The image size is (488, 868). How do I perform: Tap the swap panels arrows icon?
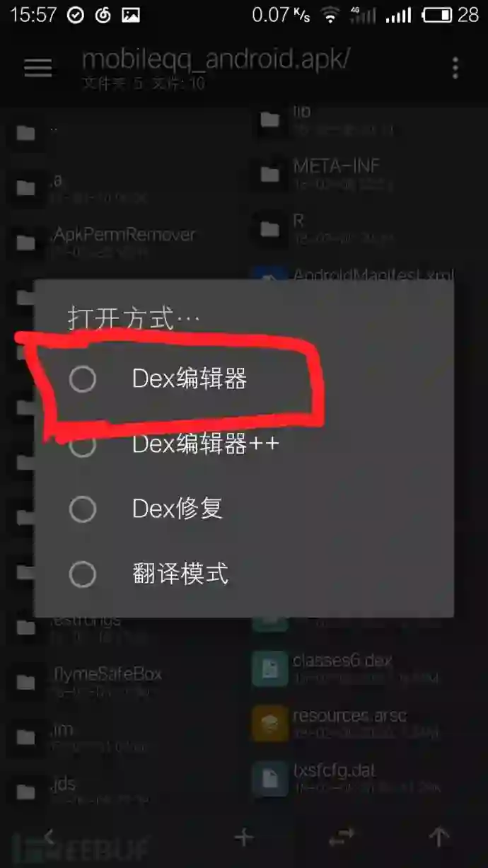342,838
